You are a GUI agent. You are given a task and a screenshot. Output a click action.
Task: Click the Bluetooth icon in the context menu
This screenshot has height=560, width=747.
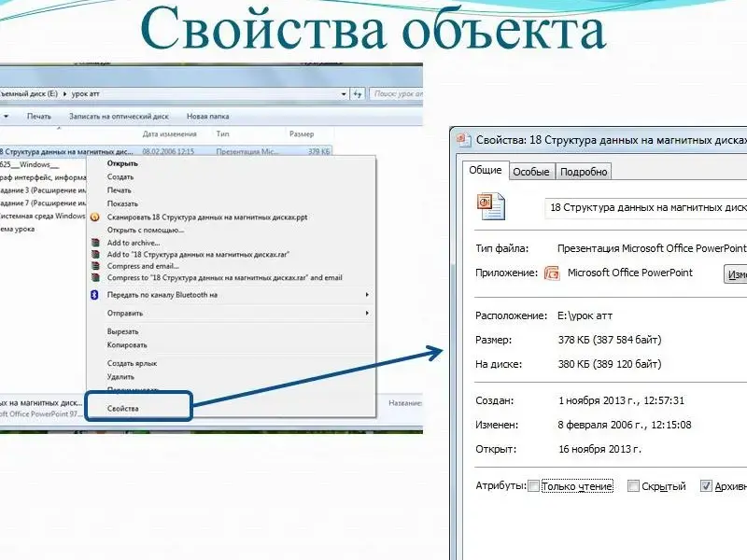94,295
